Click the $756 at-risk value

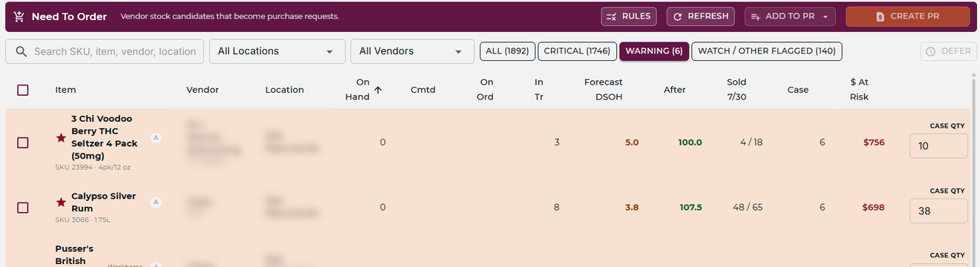coord(873,142)
